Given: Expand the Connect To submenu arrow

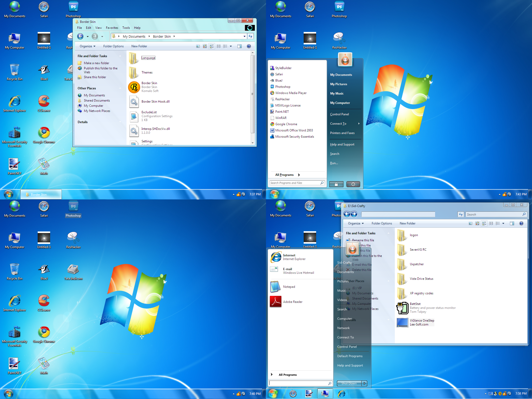Looking at the screenshot, I should [x=359, y=124].
